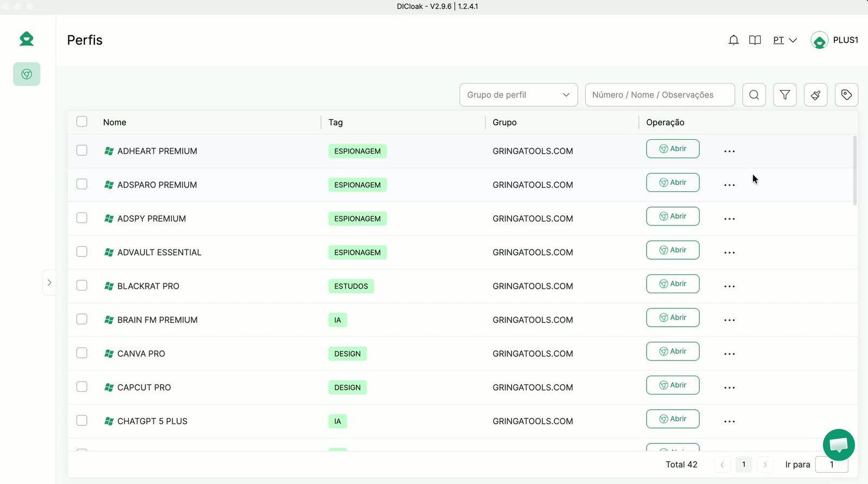Check the BRAIN FM PREMIUM row checkbox
Image resolution: width=868 pixels, height=484 pixels.
coord(82,319)
